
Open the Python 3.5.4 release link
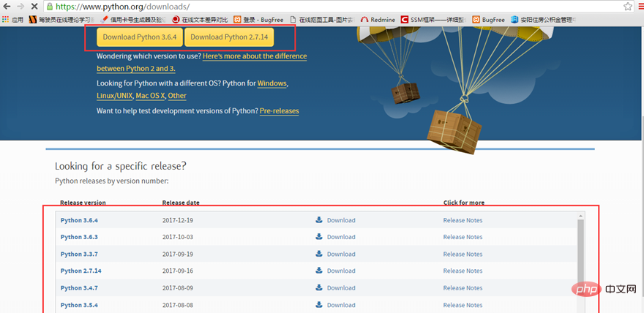(x=79, y=305)
